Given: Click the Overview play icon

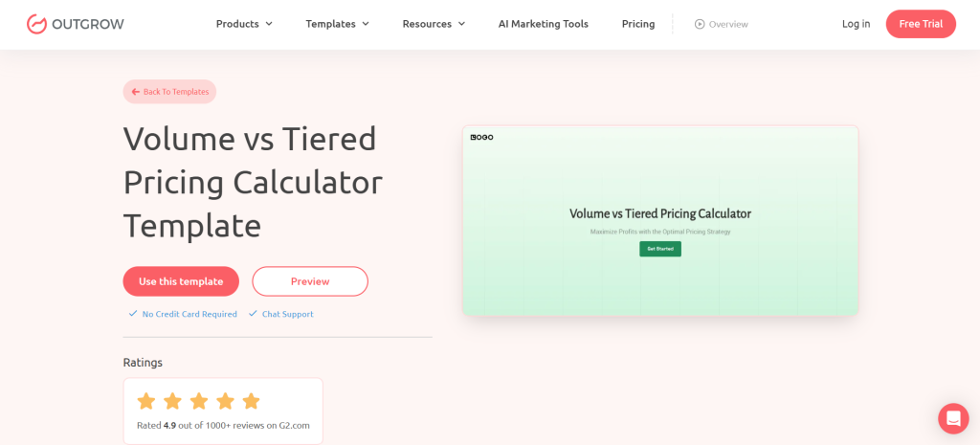Looking at the screenshot, I should point(700,24).
